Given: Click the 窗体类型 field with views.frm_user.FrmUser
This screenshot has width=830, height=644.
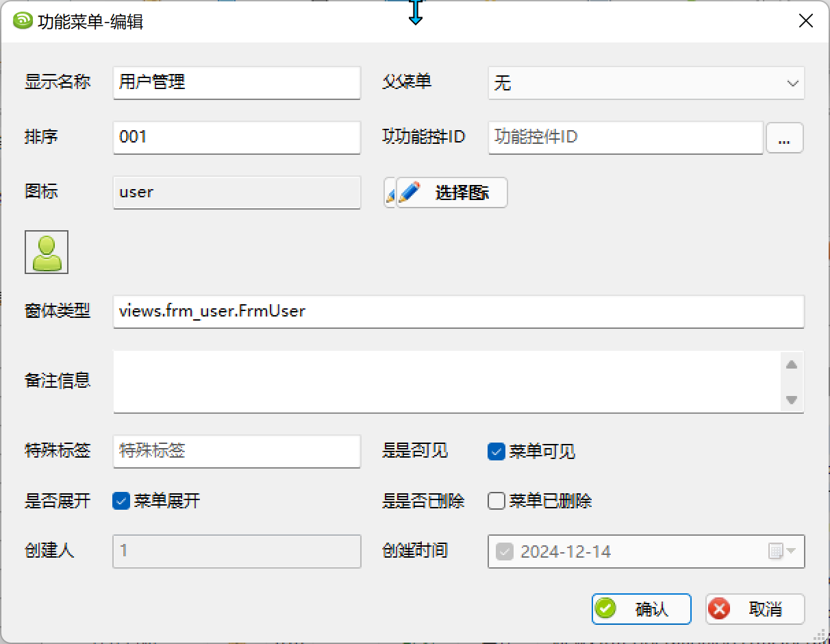Looking at the screenshot, I should click(457, 312).
